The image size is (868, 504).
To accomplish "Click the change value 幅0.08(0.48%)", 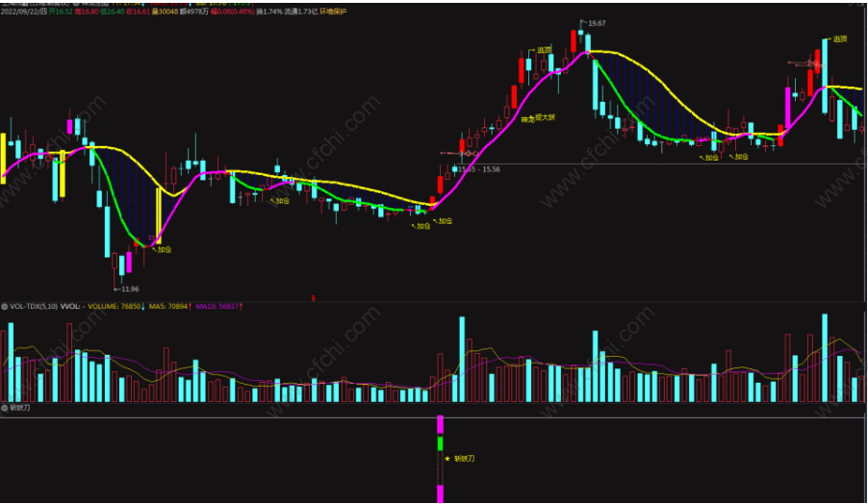I will pos(233,12).
